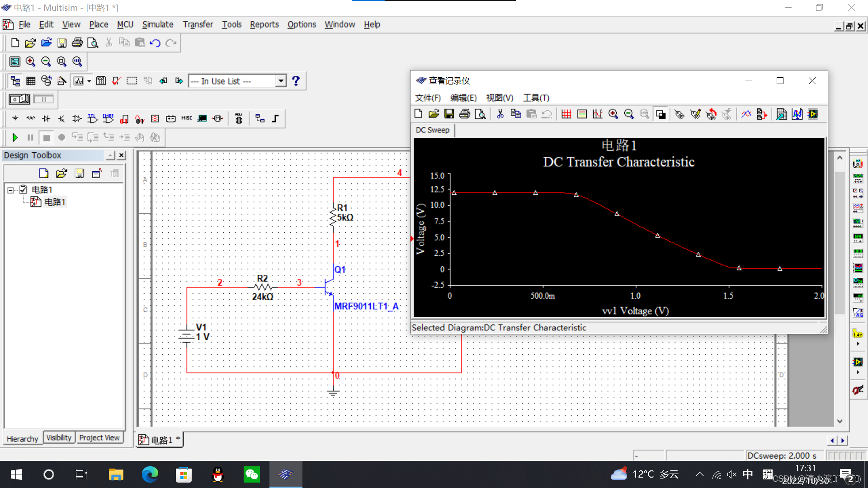
Task: Show cursors in the Grapher view
Action: pos(598,114)
